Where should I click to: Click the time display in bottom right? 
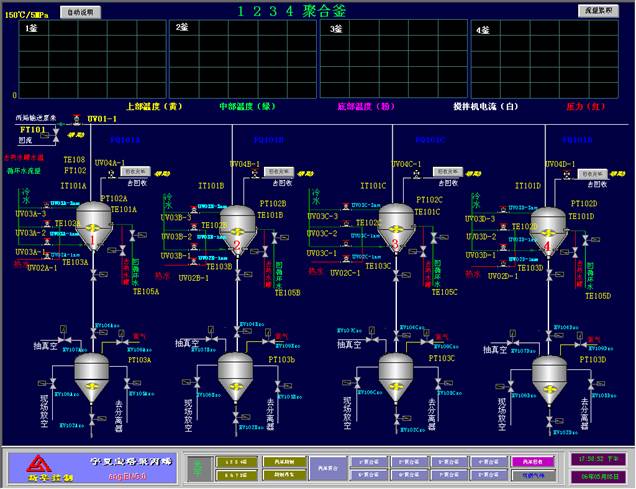click(599, 459)
